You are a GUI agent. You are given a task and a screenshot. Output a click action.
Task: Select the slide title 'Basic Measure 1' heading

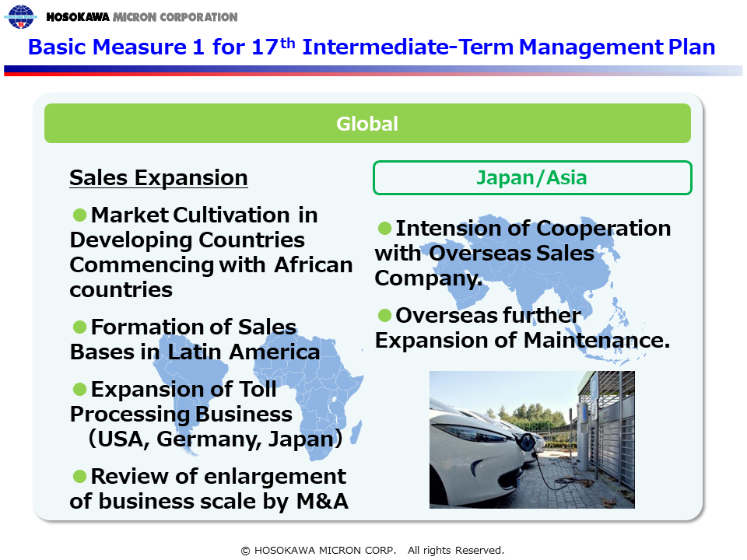pyautogui.click(x=372, y=47)
